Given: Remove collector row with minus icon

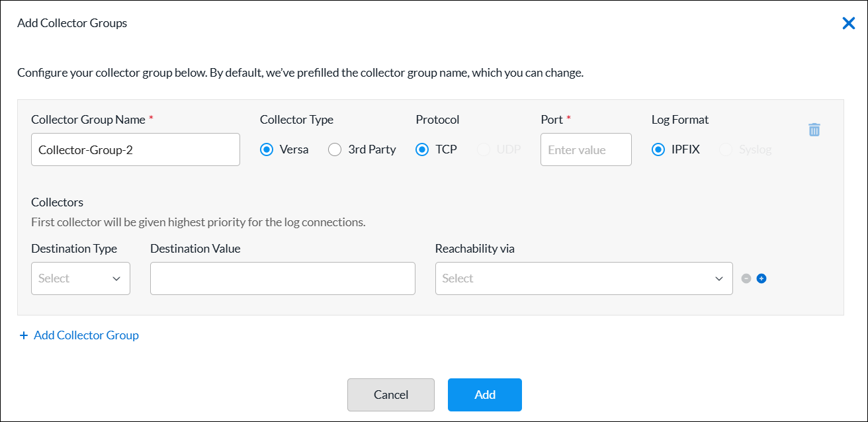Looking at the screenshot, I should [x=746, y=278].
